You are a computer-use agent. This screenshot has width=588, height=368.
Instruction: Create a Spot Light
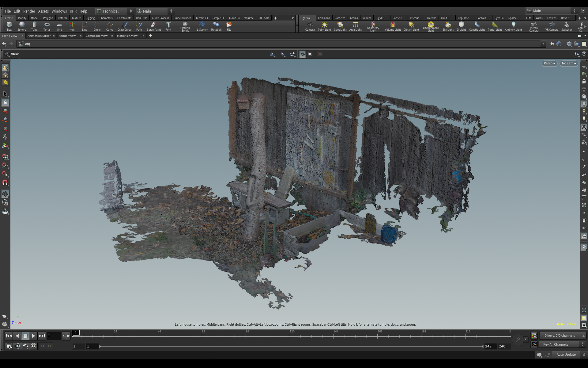[340, 26]
